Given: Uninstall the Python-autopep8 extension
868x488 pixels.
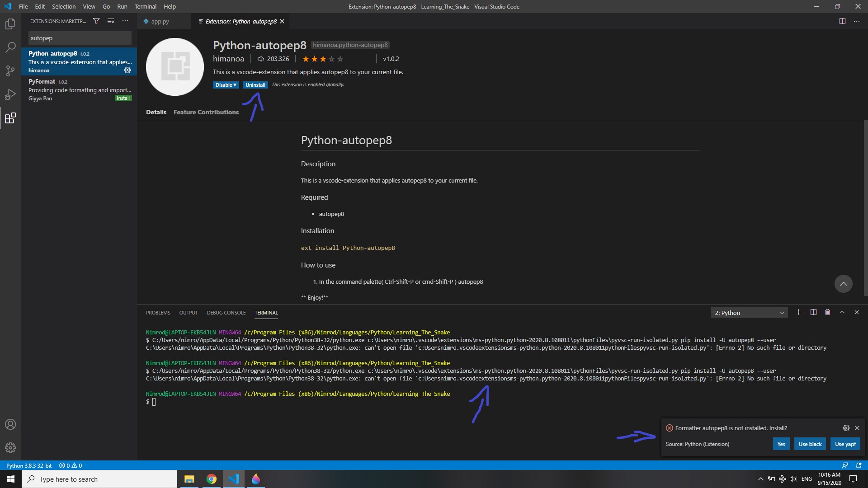Looking at the screenshot, I should 255,84.
